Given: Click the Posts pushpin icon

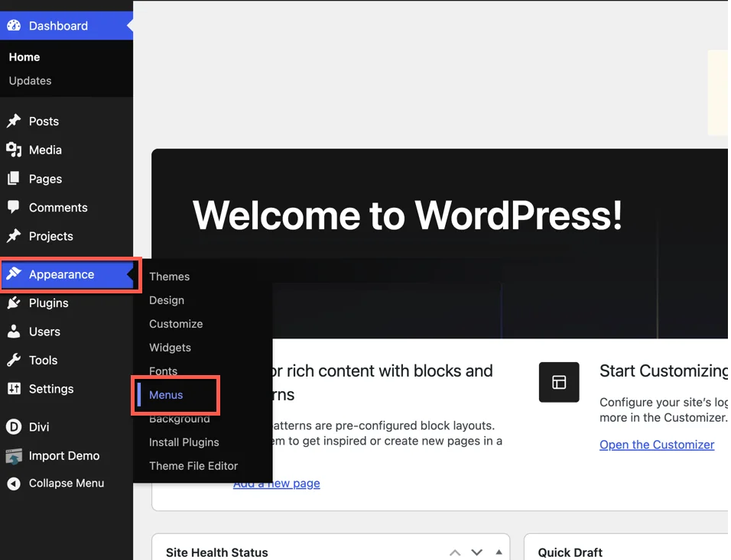Looking at the screenshot, I should click(14, 121).
